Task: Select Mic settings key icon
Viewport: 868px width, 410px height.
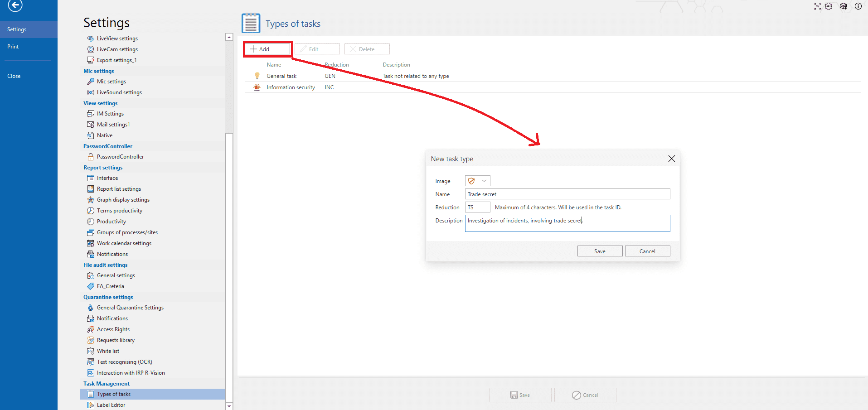Action: (x=91, y=82)
